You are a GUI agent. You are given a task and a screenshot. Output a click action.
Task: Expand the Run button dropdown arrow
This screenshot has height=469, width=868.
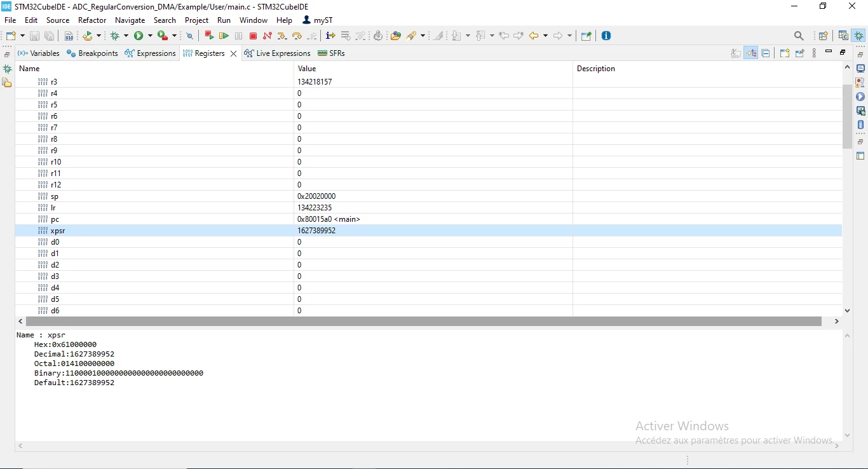(x=150, y=36)
